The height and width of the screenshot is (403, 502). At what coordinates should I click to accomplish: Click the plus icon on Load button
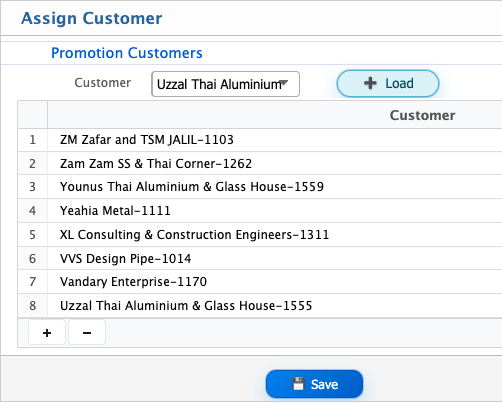(x=370, y=83)
